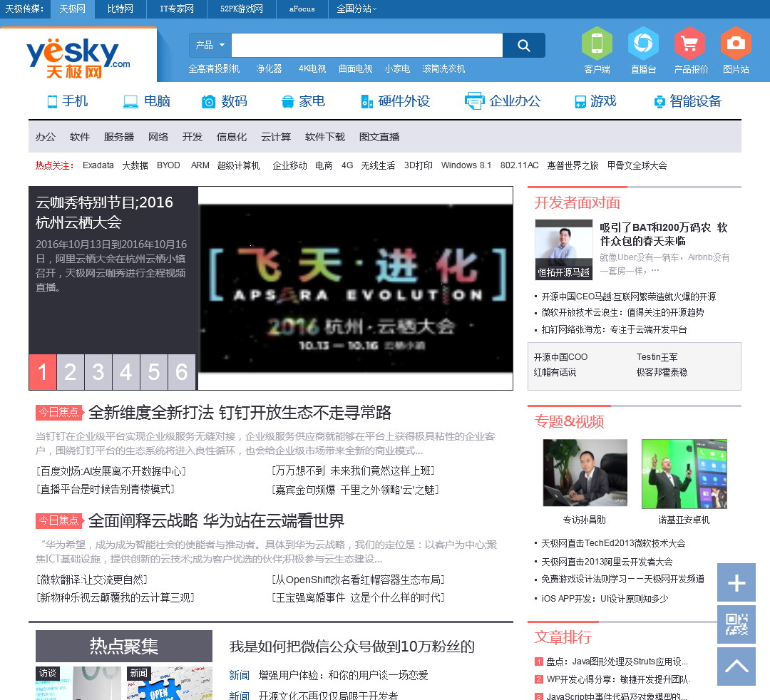Open ranked article WP开发心得分享
Viewport: 770px width, 700px height.
point(618,679)
